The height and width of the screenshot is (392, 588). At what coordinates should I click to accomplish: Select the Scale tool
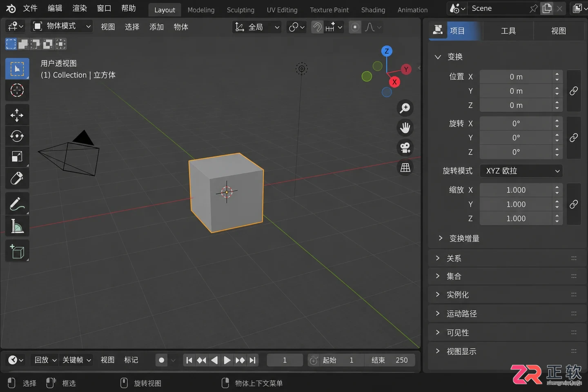(17, 157)
